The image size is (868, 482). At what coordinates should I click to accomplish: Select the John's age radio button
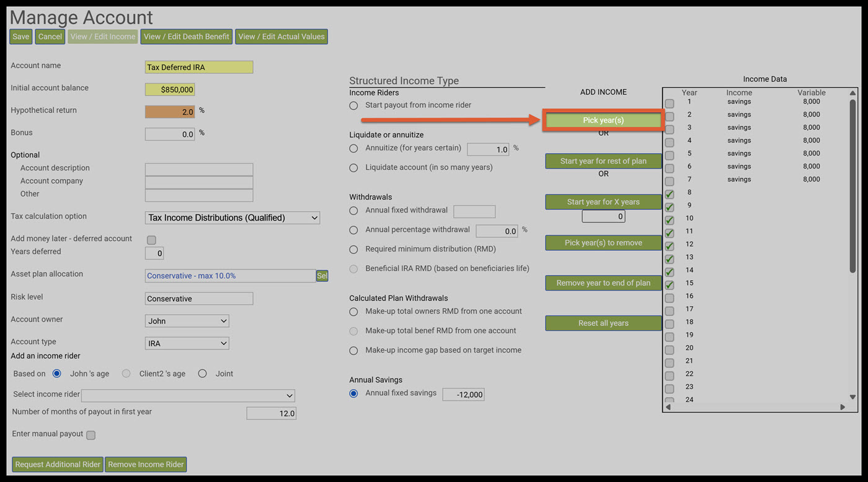click(57, 374)
